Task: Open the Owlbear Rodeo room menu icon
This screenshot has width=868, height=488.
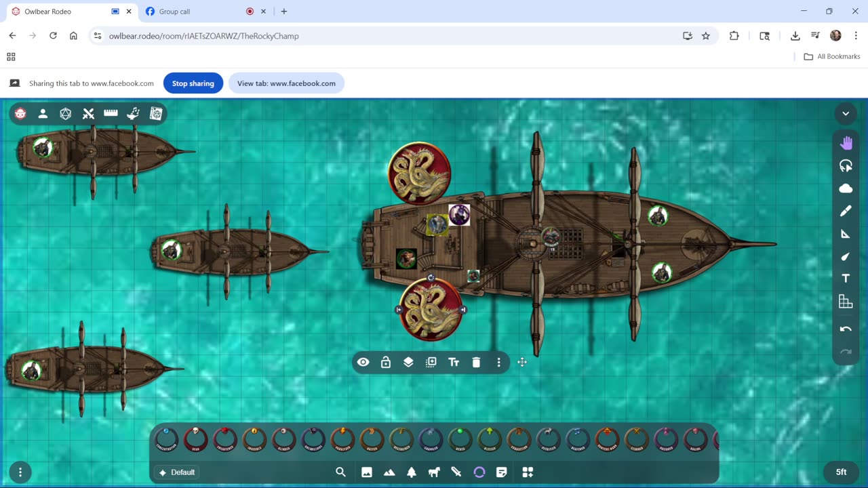Action: coord(20,114)
